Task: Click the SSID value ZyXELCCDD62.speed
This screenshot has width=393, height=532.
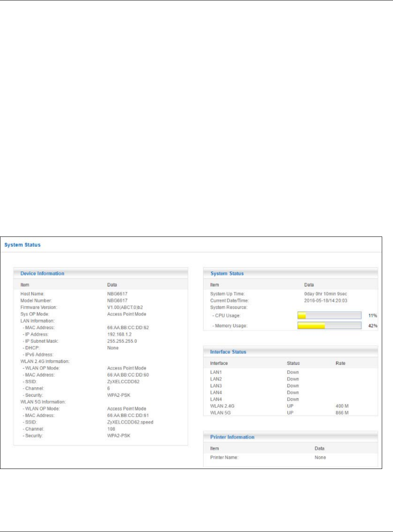Action: [x=130, y=422]
